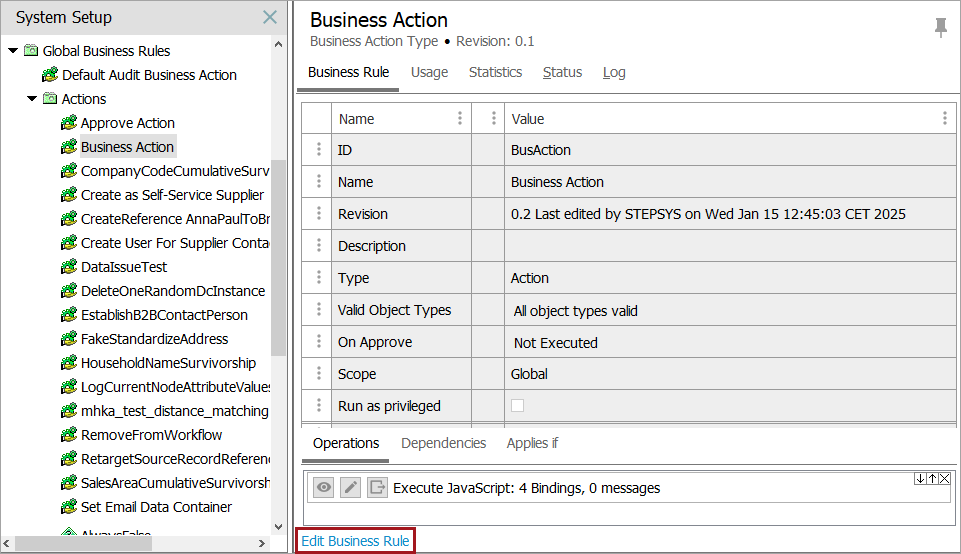Move the operation down with the down arrow
Image resolution: width=961 pixels, height=554 pixels.
(x=920, y=479)
